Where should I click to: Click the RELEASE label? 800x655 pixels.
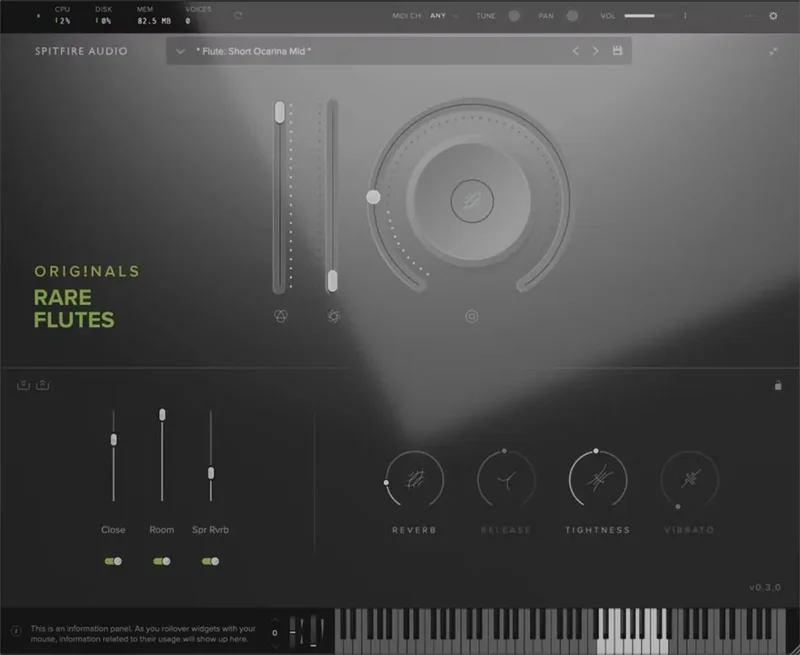coord(506,530)
